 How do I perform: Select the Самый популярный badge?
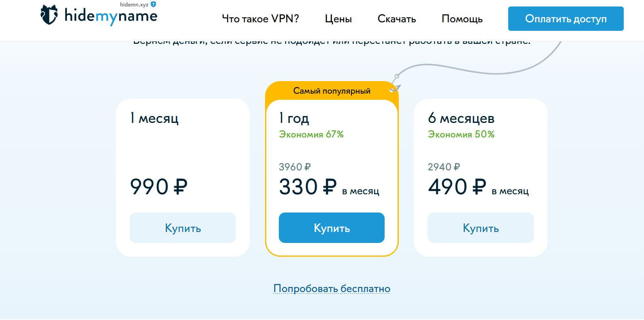[x=332, y=90]
